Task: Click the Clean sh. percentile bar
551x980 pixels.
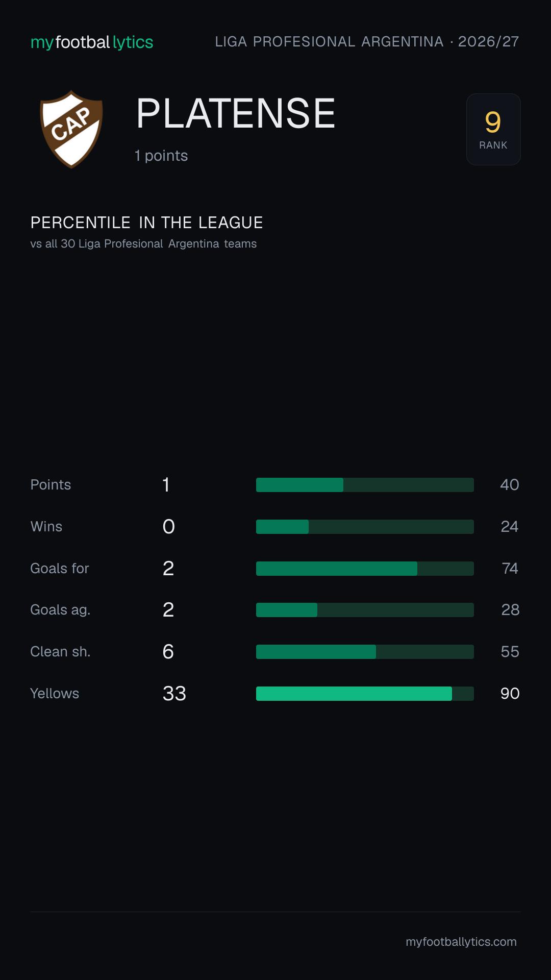Action: click(365, 652)
